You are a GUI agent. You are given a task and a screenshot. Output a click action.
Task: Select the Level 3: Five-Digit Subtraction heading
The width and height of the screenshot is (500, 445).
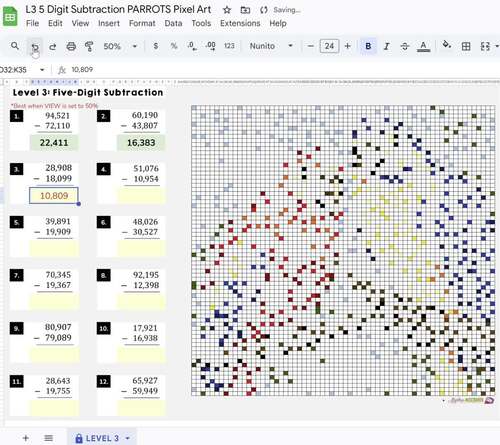pyautogui.click(x=88, y=92)
